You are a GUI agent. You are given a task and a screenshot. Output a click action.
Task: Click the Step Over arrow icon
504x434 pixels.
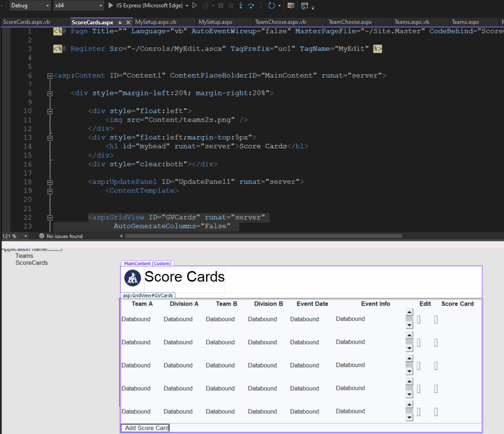coord(251,5)
